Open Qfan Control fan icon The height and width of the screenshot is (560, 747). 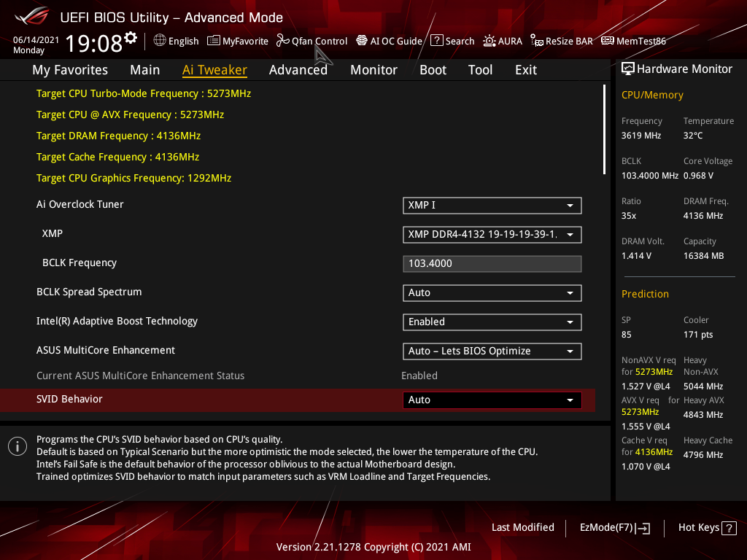tap(283, 41)
